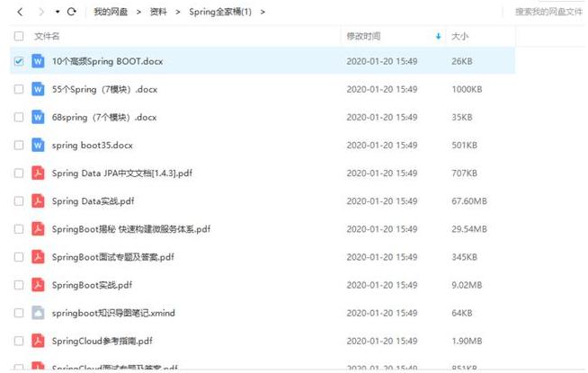This screenshot has height=373, width=588.
Task: Select file name 68spring（7个模块）.docx
Action: 104,118
